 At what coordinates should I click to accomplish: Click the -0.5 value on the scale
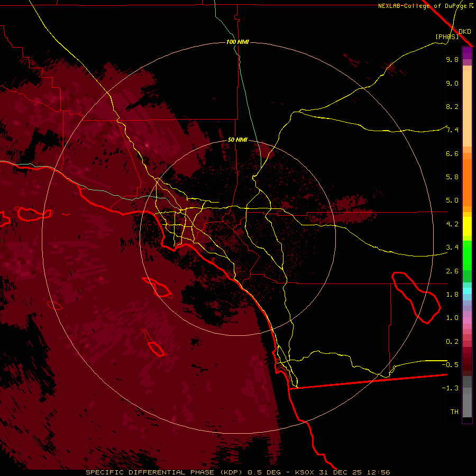click(x=450, y=364)
